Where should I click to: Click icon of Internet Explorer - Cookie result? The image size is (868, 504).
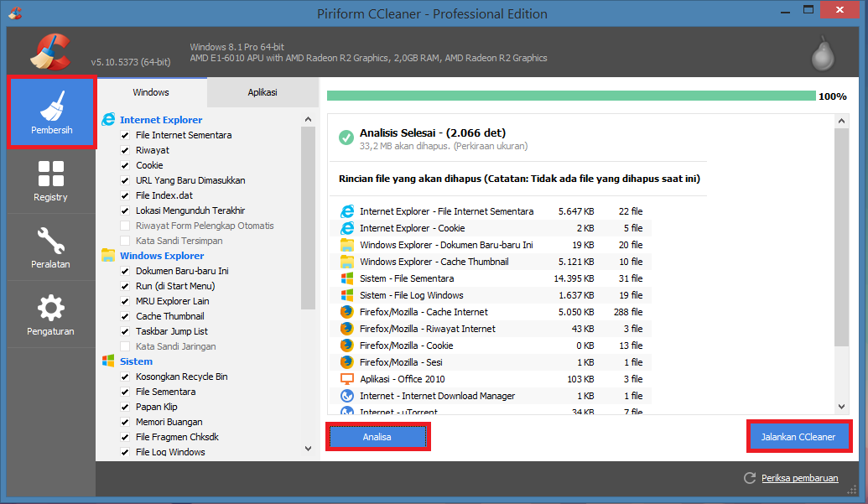[x=347, y=228]
